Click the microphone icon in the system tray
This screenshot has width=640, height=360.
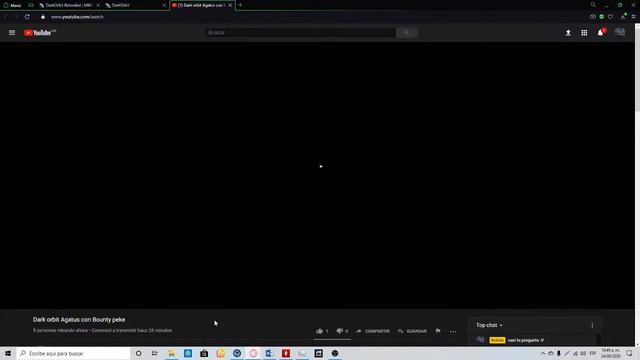click(559, 353)
